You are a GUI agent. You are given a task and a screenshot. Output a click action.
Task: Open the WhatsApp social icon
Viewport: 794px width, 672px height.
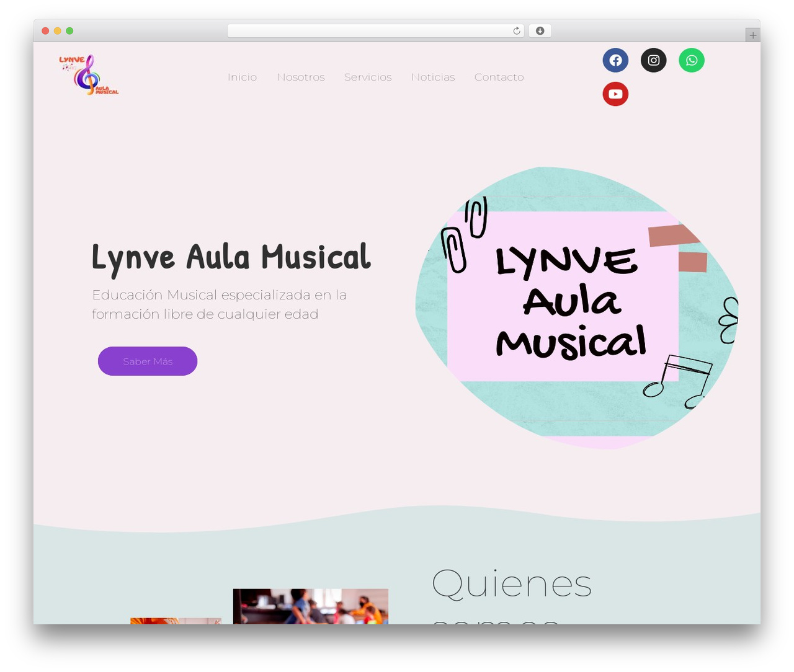click(692, 60)
